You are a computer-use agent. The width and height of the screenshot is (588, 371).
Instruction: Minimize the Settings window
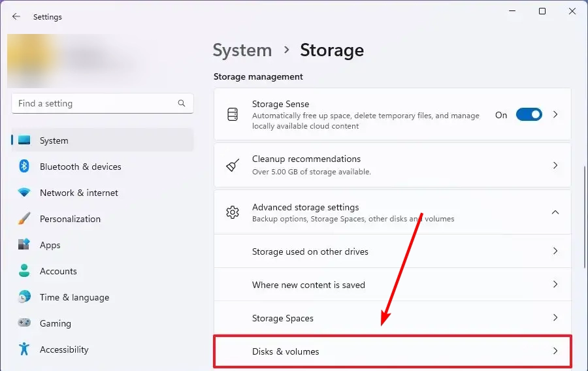click(x=512, y=11)
